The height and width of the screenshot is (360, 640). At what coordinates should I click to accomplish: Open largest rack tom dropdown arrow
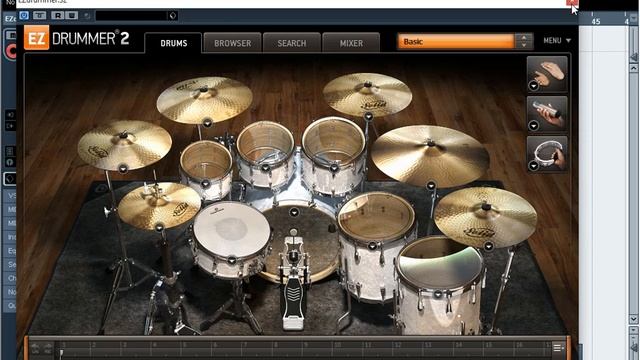(x=334, y=168)
